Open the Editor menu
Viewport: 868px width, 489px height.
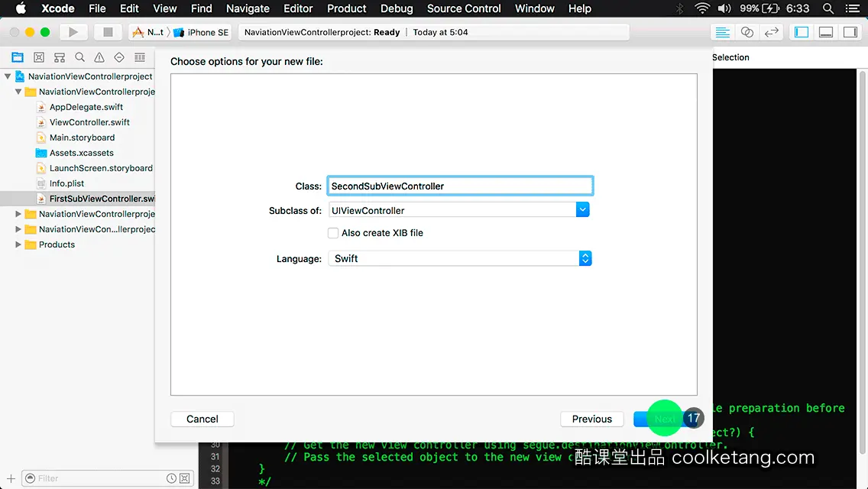298,8
